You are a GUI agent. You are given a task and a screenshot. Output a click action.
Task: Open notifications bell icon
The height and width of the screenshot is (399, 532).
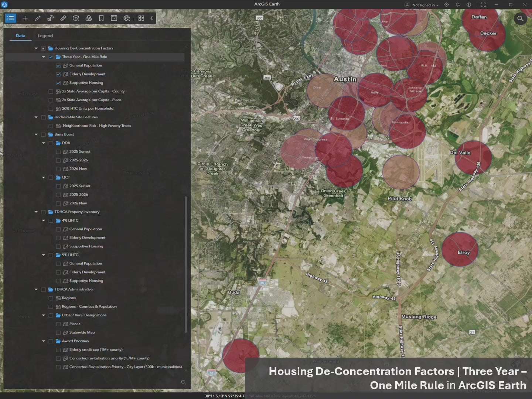click(457, 5)
